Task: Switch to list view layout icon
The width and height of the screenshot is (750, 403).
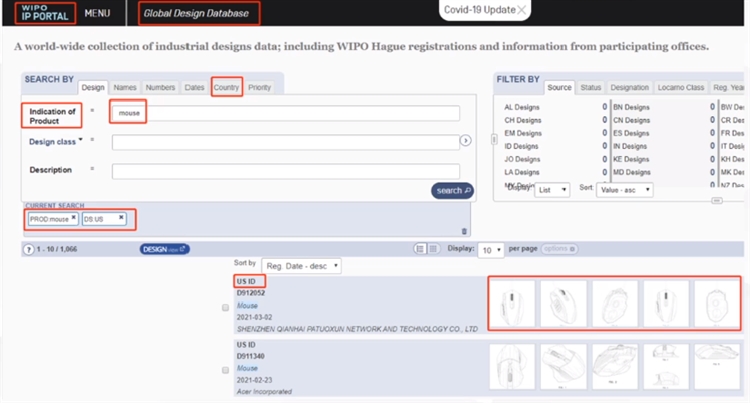Action: pos(420,249)
